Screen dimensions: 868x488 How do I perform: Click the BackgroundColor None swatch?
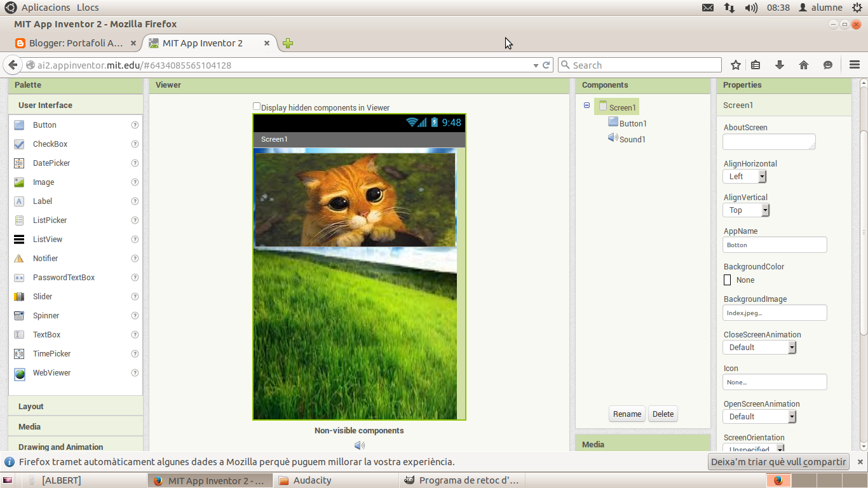(728, 280)
